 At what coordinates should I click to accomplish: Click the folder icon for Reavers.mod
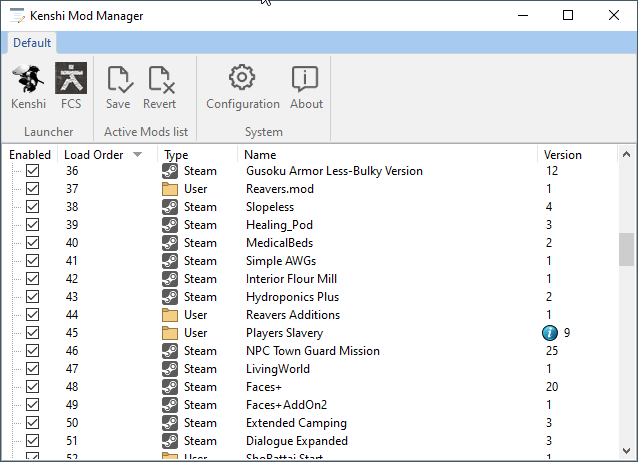(x=170, y=189)
